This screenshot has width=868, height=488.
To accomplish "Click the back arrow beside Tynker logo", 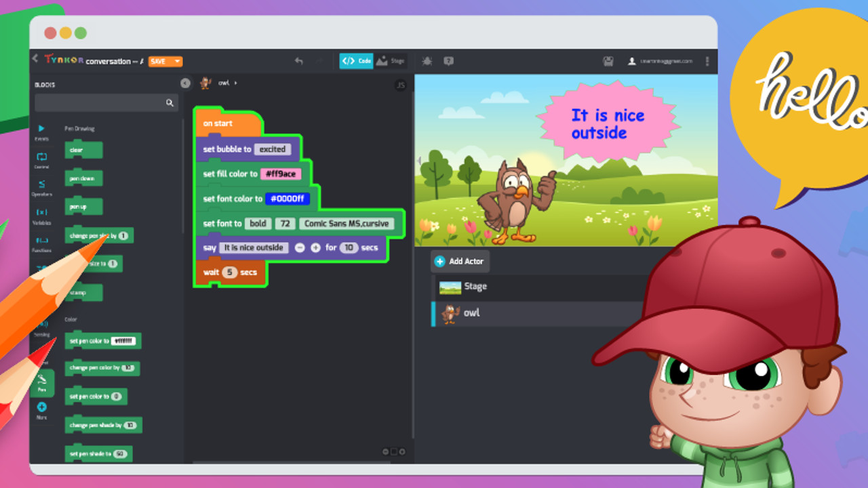I will (x=35, y=60).
